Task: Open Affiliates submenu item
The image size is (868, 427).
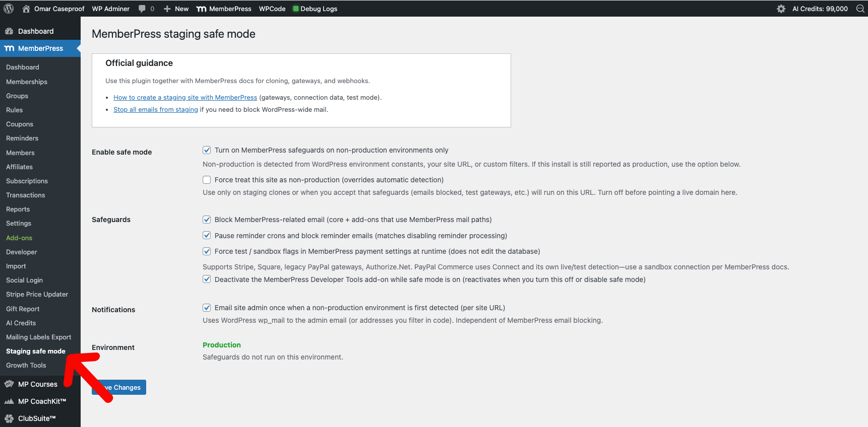Action: 19,167
